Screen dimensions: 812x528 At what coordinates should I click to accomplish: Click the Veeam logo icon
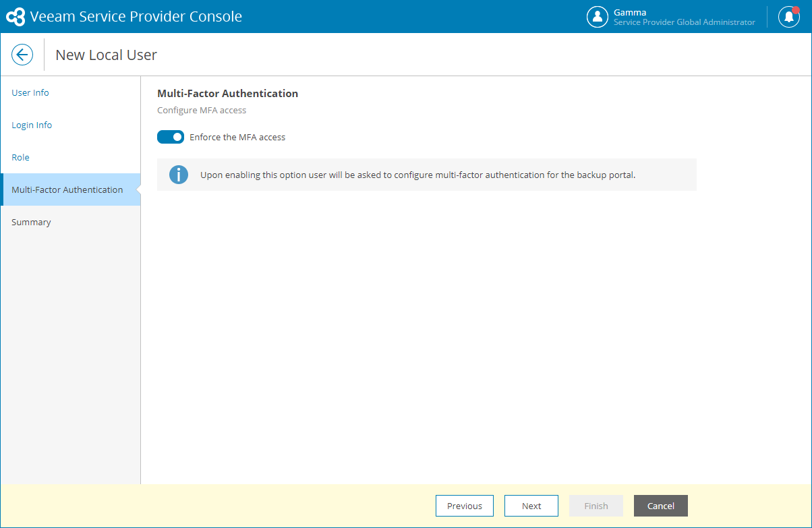point(16,17)
